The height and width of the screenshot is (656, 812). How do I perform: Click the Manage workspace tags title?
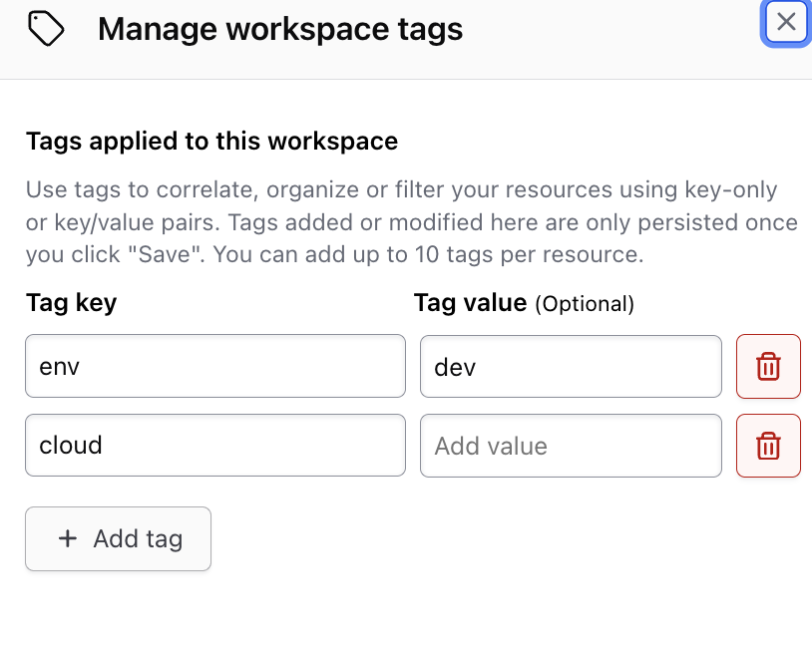pyautogui.click(x=279, y=30)
